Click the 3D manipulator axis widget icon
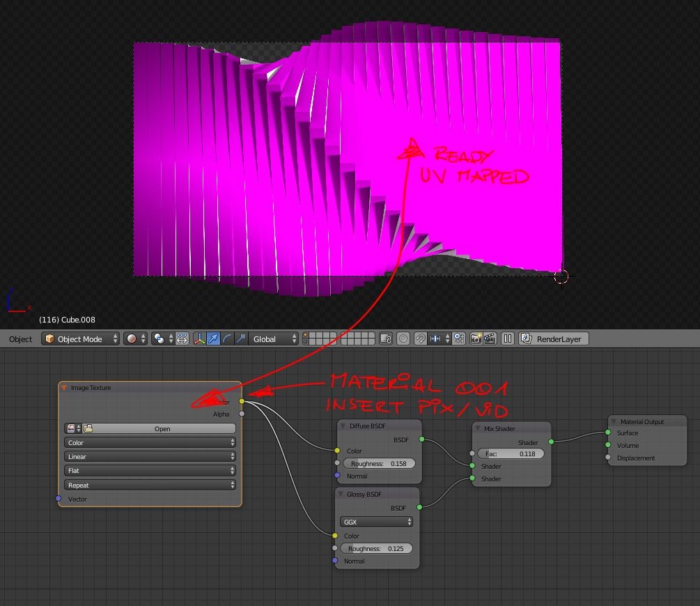Image resolution: width=700 pixels, height=606 pixels. pyautogui.click(x=199, y=339)
